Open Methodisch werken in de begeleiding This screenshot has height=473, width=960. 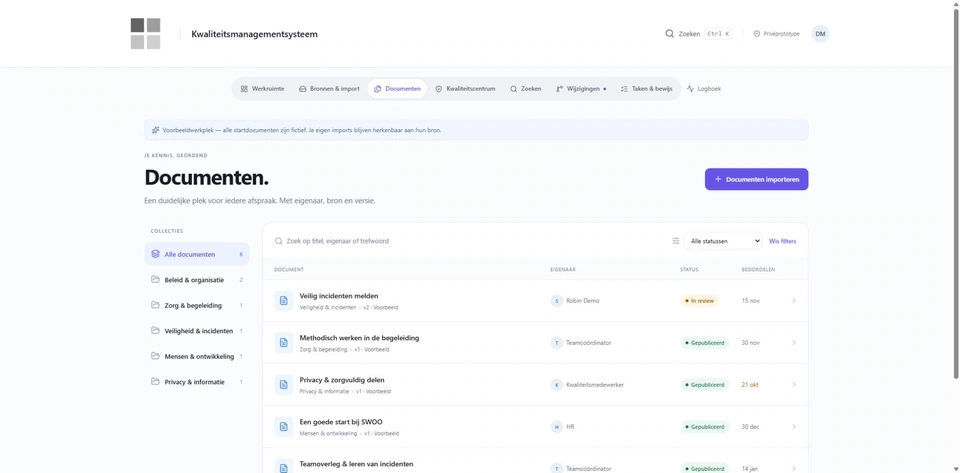point(359,338)
